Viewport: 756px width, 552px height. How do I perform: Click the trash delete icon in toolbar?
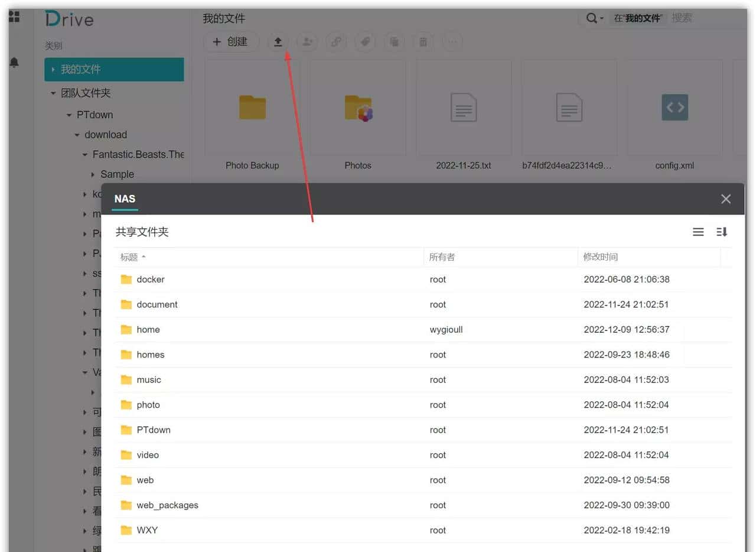click(x=423, y=42)
